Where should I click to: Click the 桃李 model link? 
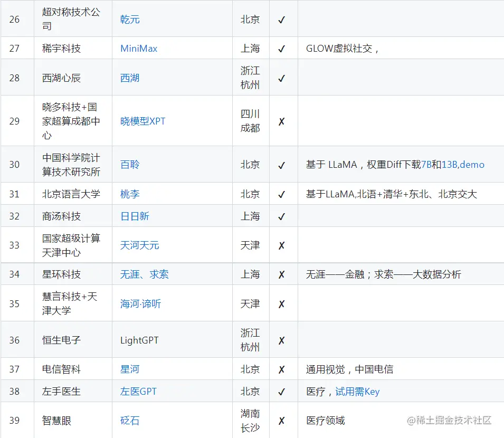coord(129,194)
